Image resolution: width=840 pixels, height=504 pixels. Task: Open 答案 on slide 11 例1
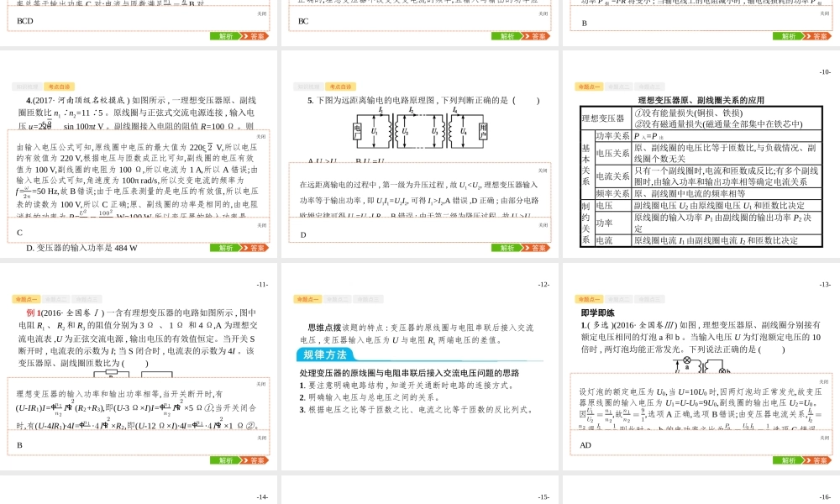coord(256,460)
